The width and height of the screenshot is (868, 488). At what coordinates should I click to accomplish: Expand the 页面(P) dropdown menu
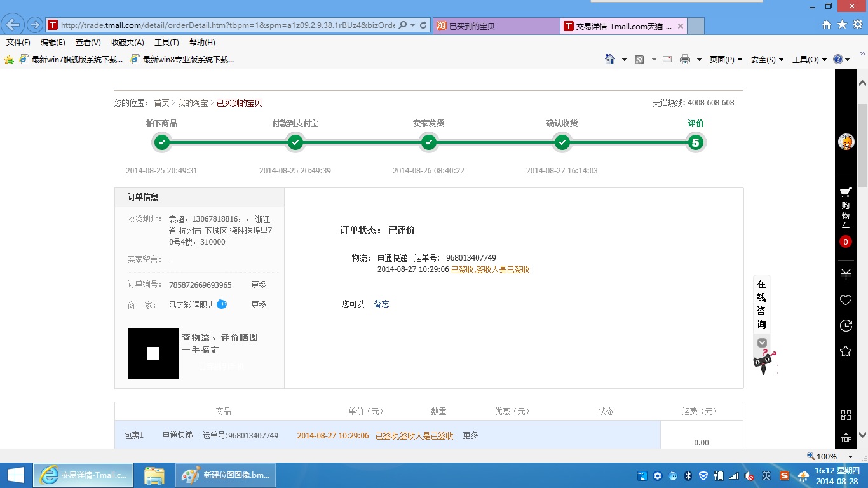tap(726, 59)
